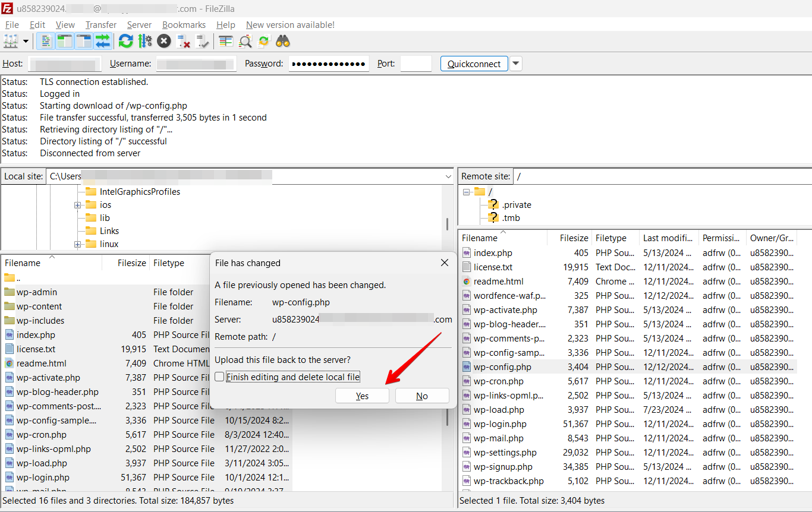Toggle local directory tree display
The width and height of the screenshot is (812, 512).
click(65, 42)
